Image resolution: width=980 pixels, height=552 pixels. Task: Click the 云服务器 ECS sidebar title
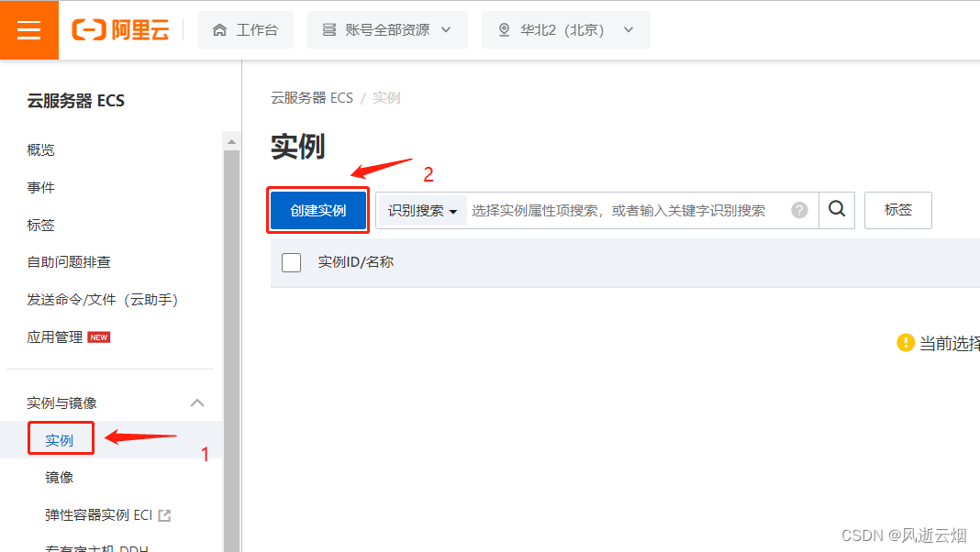(75, 101)
